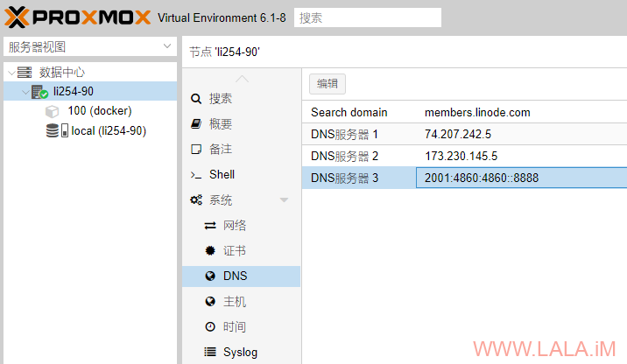The height and width of the screenshot is (364, 627).
Task: Click the 74.207.242.5 value
Action: point(458,134)
